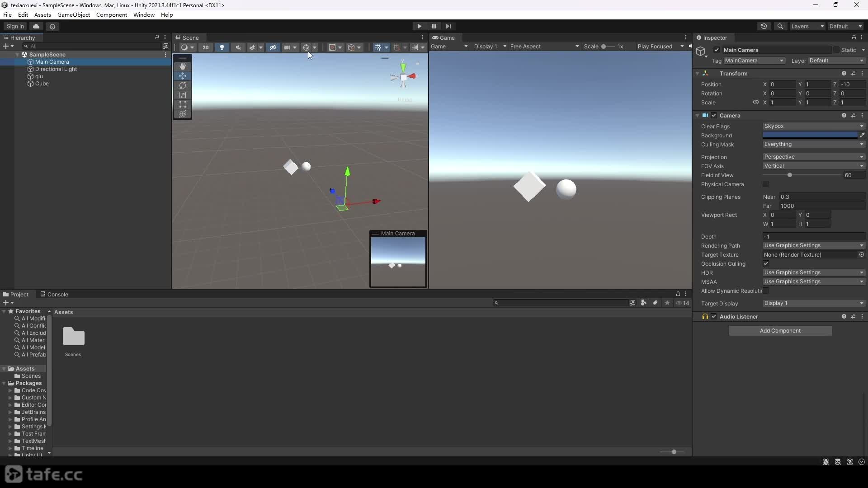868x488 pixels.
Task: Uncheck the Occlusion Culling checkbox
Action: tap(766, 263)
